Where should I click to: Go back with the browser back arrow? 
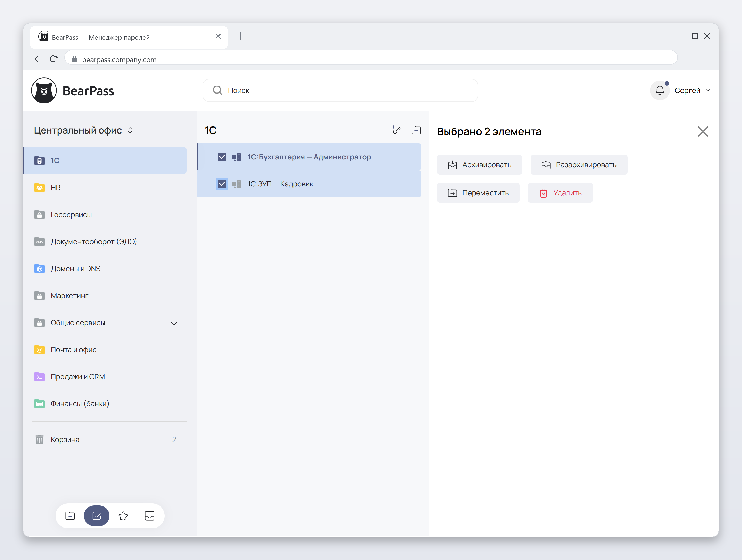click(37, 59)
